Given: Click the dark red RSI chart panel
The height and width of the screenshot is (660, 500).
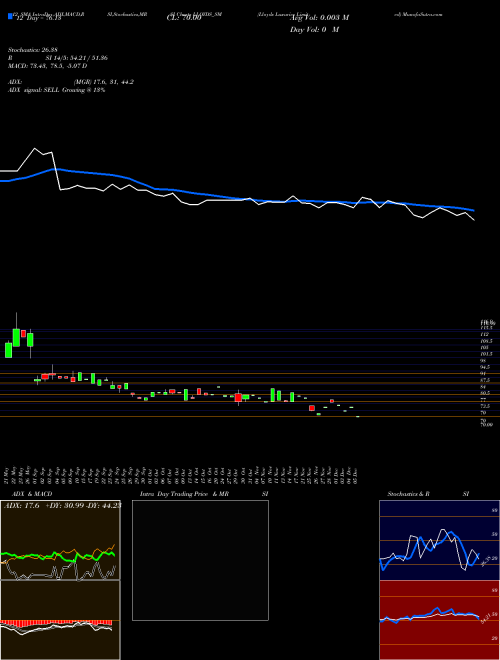Looking at the screenshot, I should (x=439, y=620).
